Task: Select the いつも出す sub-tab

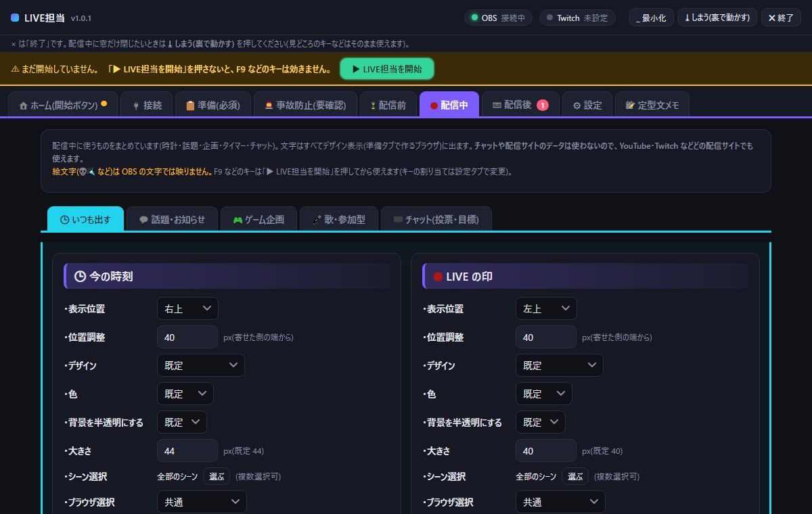Action: coord(85,219)
